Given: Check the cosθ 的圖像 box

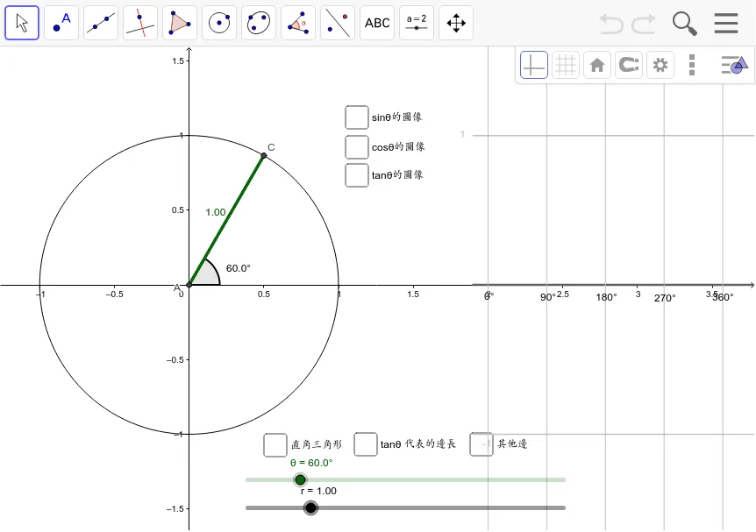Looking at the screenshot, I should (x=357, y=147).
